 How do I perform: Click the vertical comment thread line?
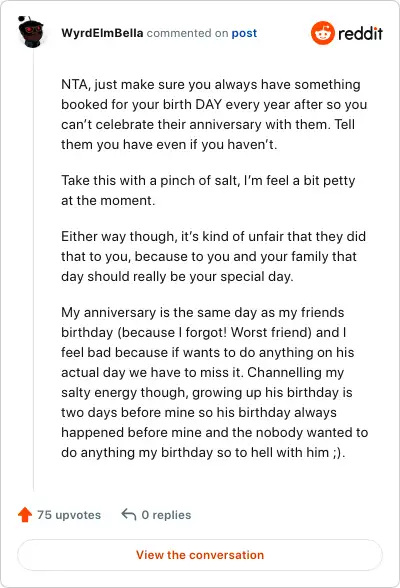pos(33,270)
